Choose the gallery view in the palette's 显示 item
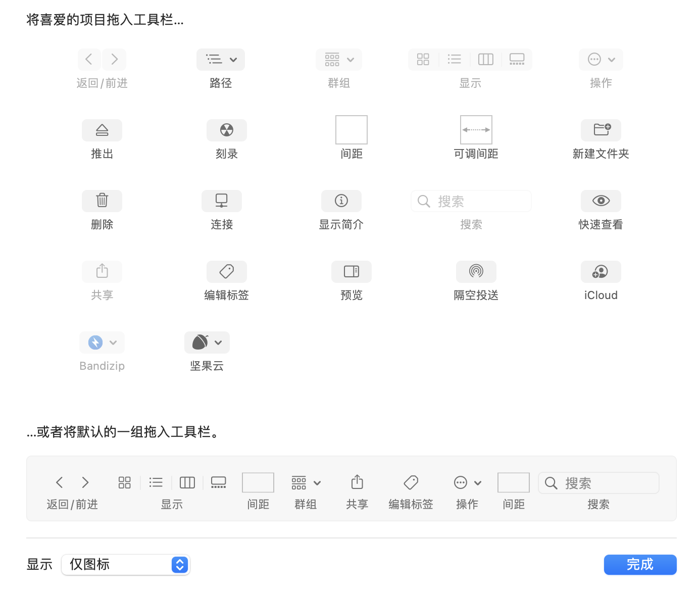This screenshot has height=590, width=700. [x=517, y=60]
